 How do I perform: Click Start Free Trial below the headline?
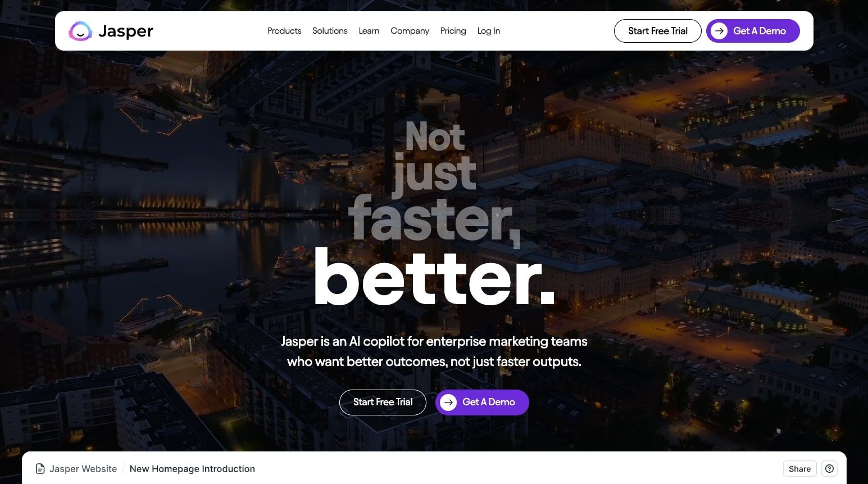tap(383, 402)
